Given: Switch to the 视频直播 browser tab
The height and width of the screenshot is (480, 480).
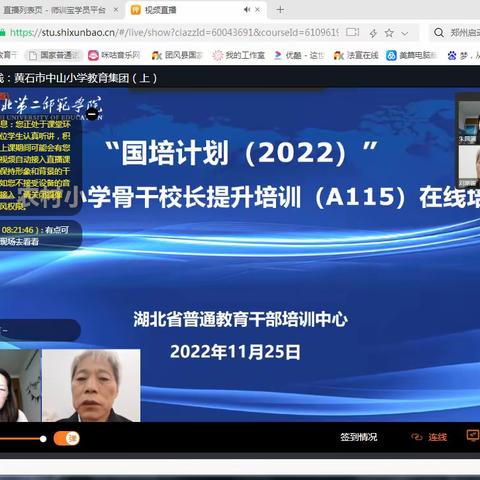Looking at the screenshot, I should [196, 10].
